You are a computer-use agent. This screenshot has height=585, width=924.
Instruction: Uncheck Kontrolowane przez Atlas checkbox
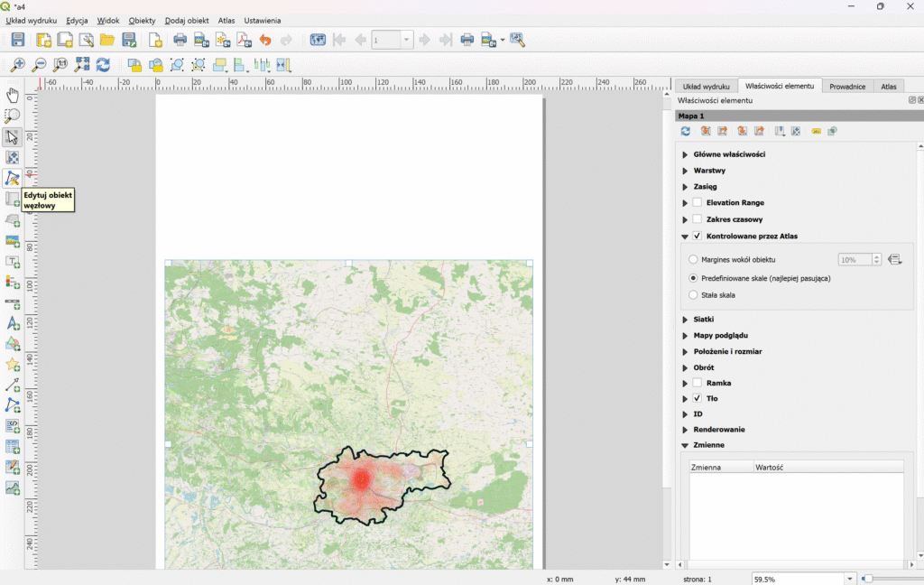pyautogui.click(x=698, y=237)
